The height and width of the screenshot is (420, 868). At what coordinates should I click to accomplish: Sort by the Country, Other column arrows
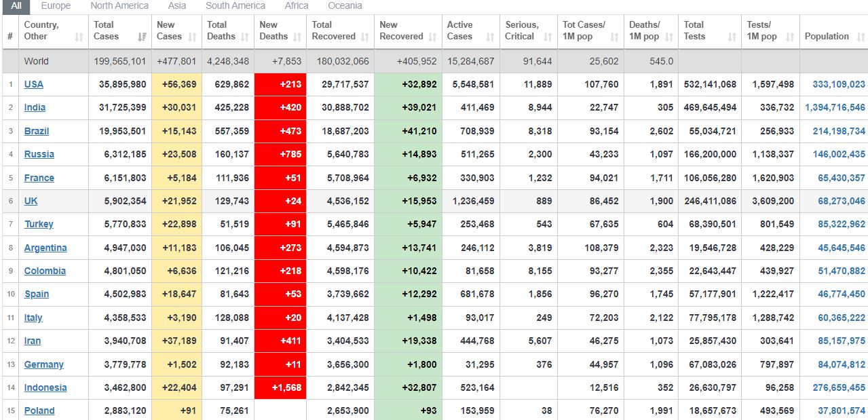(79, 37)
